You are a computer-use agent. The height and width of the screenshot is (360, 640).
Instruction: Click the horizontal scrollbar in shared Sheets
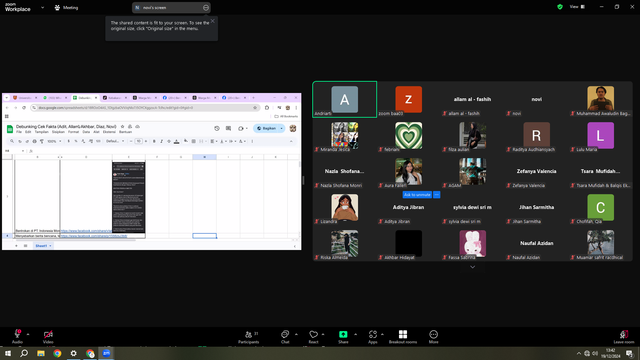point(76,240)
